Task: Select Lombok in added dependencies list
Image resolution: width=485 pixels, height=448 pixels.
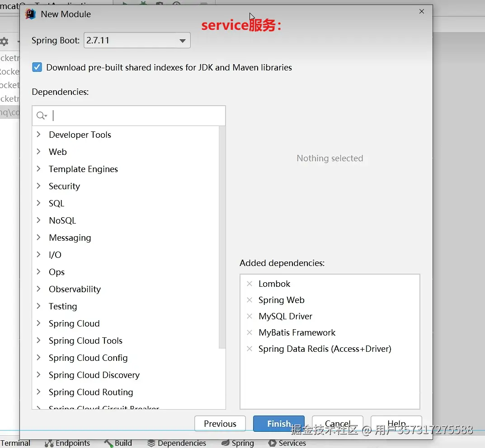Action: coord(274,284)
